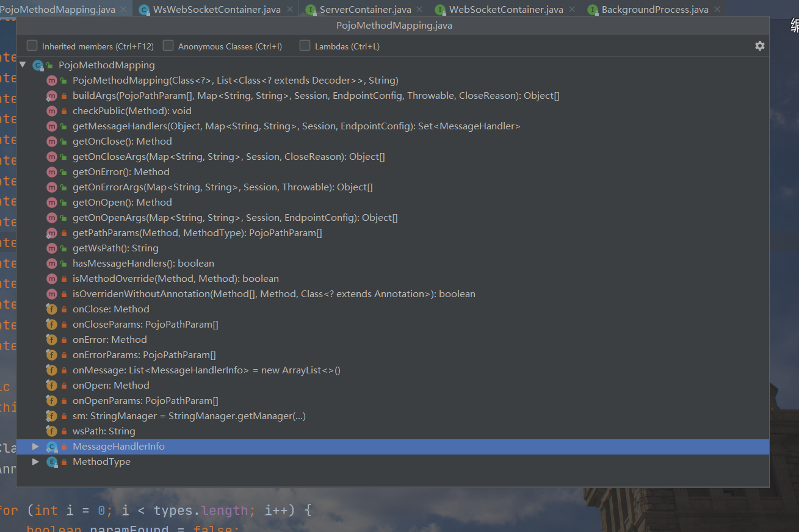Enable the Inherited members checkbox
Viewport: 799px width, 532px height.
tap(32, 46)
